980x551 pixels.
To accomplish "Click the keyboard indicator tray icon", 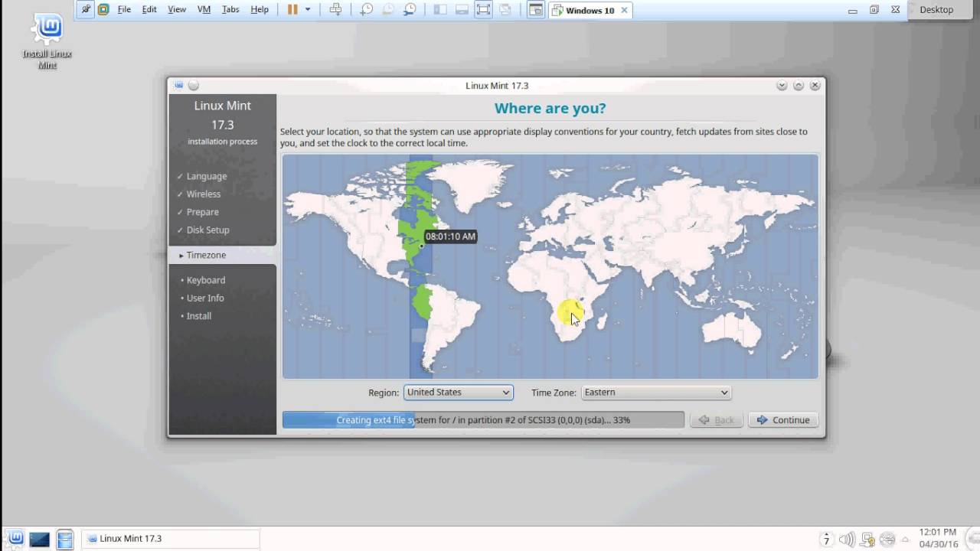I will click(826, 539).
